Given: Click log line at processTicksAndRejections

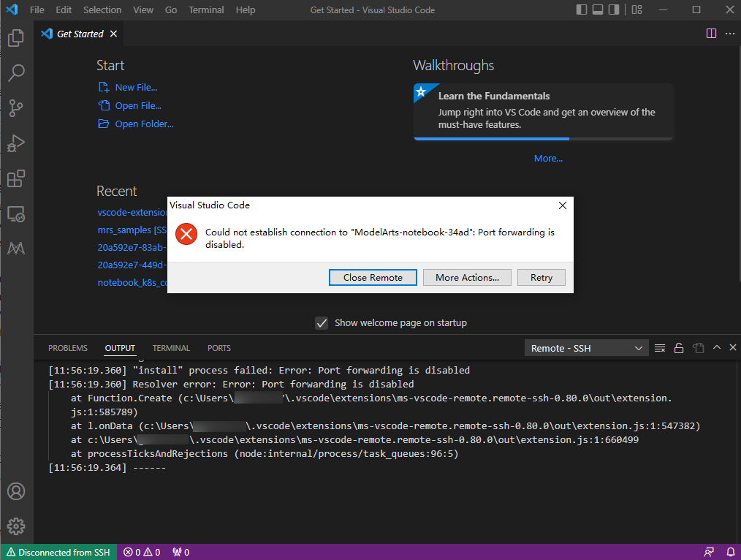Looking at the screenshot, I should (x=265, y=454).
